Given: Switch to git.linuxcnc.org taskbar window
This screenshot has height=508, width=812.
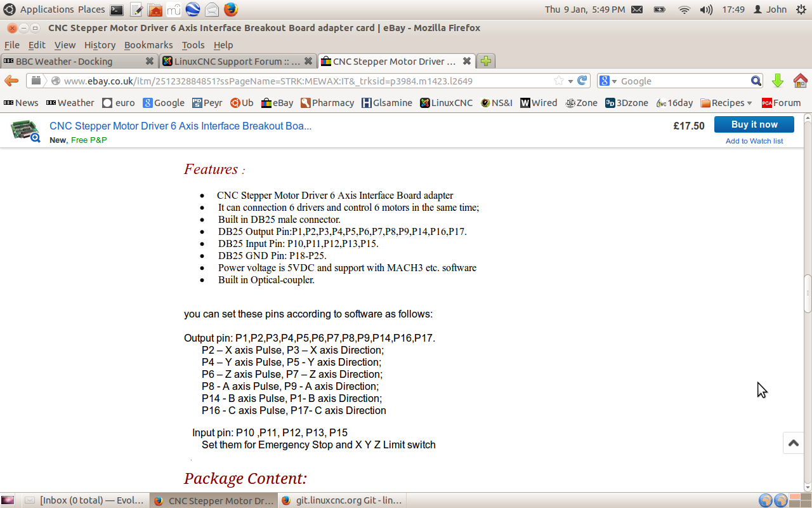Looking at the screenshot, I should [341, 500].
